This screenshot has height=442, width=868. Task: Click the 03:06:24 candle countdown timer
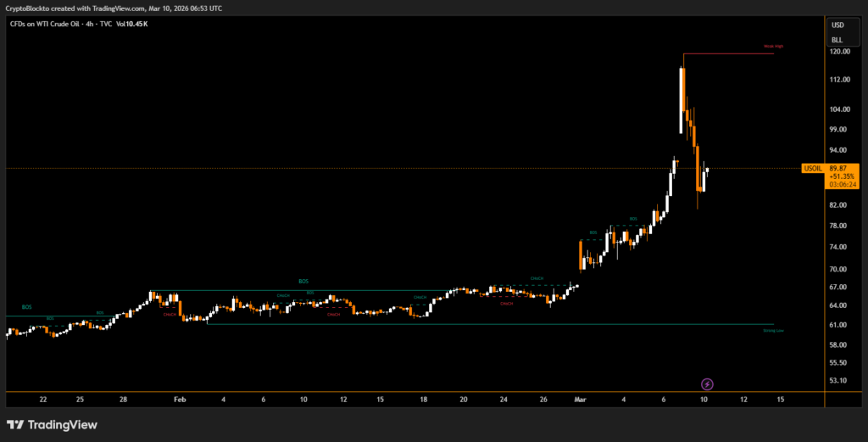click(x=841, y=184)
